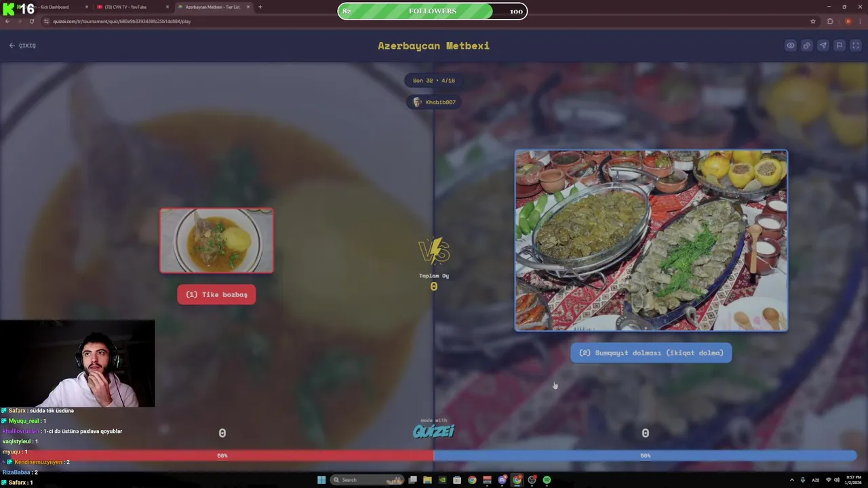Image resolution: width=868 pixels, height=488 pixels.
Task: Open Spotify from the taskbar
Action: (x=547, y=480)
